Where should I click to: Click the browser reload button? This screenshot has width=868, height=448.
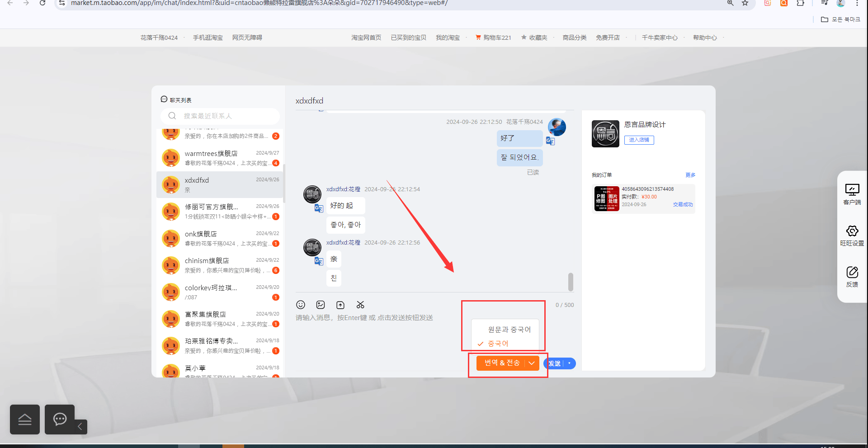(42, 3)
